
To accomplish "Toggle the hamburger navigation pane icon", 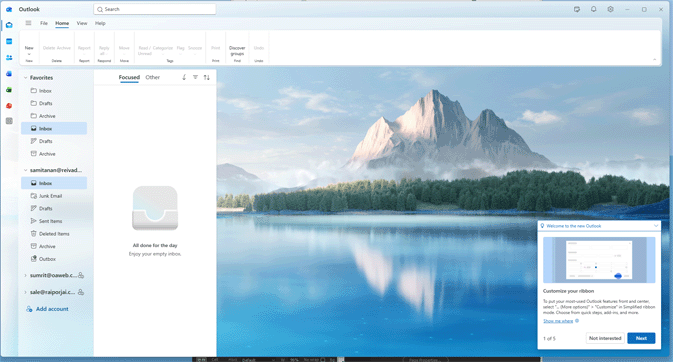I will click(x=28, y=23).
